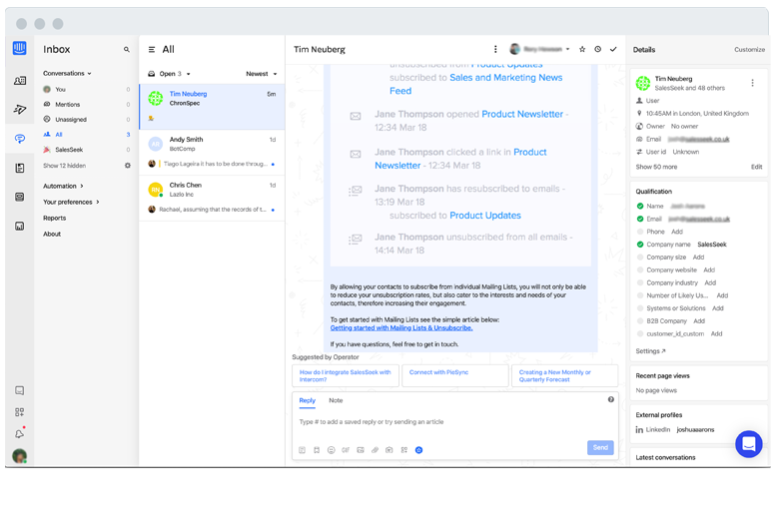
Task: Open Andy Smith conversation
Action: coord(212,153)
